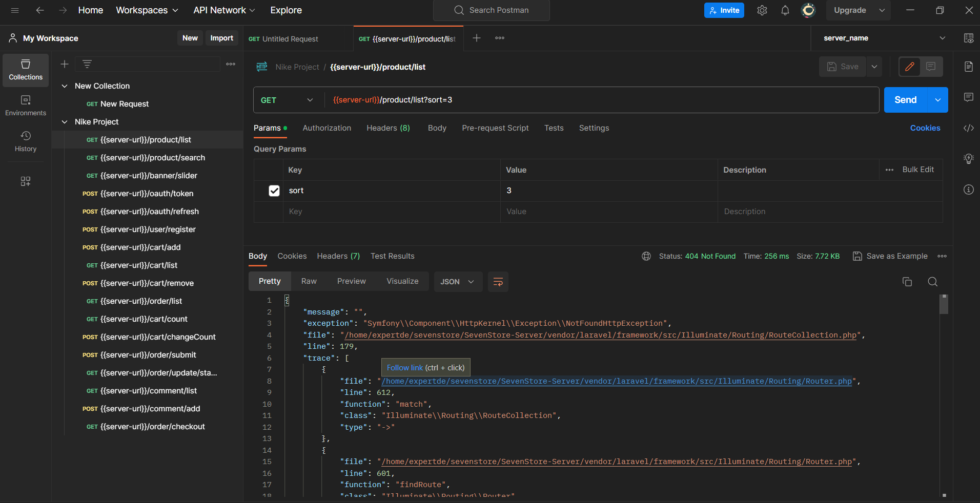Open History in the sidebar

pyautogui.click(x=26, y=142)
